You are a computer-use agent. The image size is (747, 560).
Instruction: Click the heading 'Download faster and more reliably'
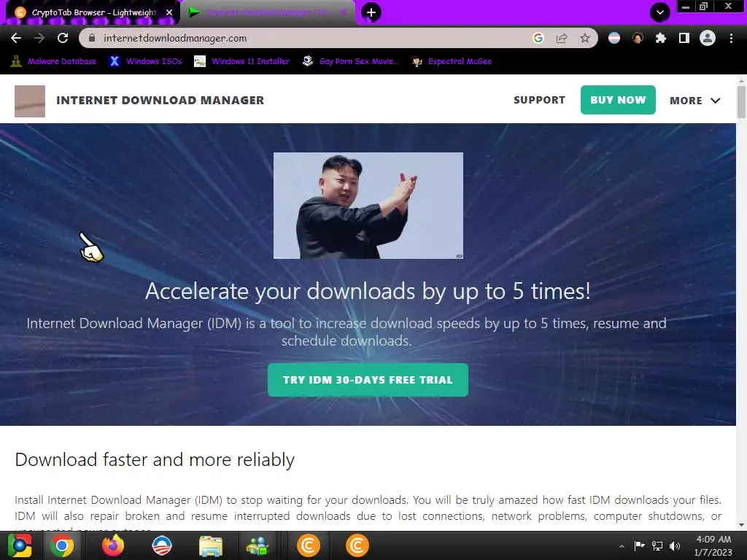click(155, 460)
